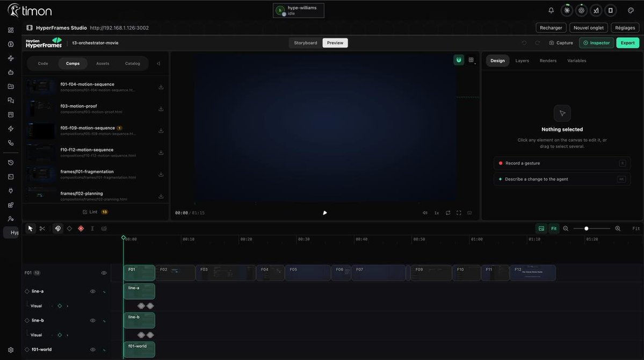
Task: Download the frames/f01-fragmentation composition
Action: click(161, 174)
